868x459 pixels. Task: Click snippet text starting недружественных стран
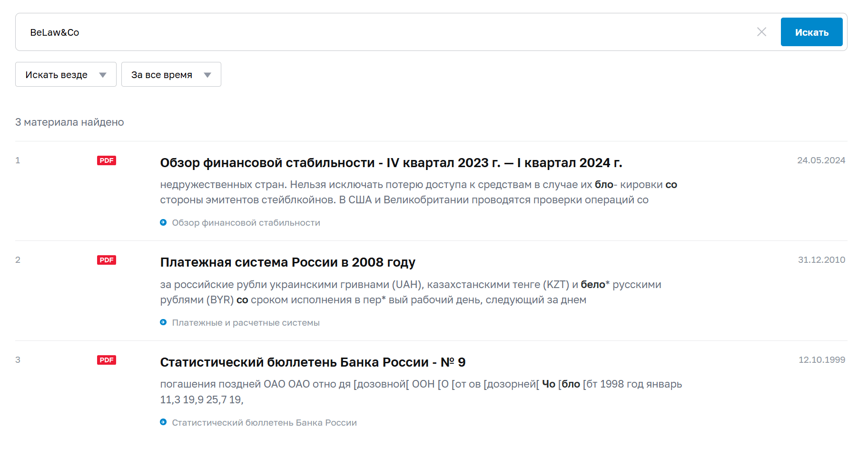tap(419, 192)
